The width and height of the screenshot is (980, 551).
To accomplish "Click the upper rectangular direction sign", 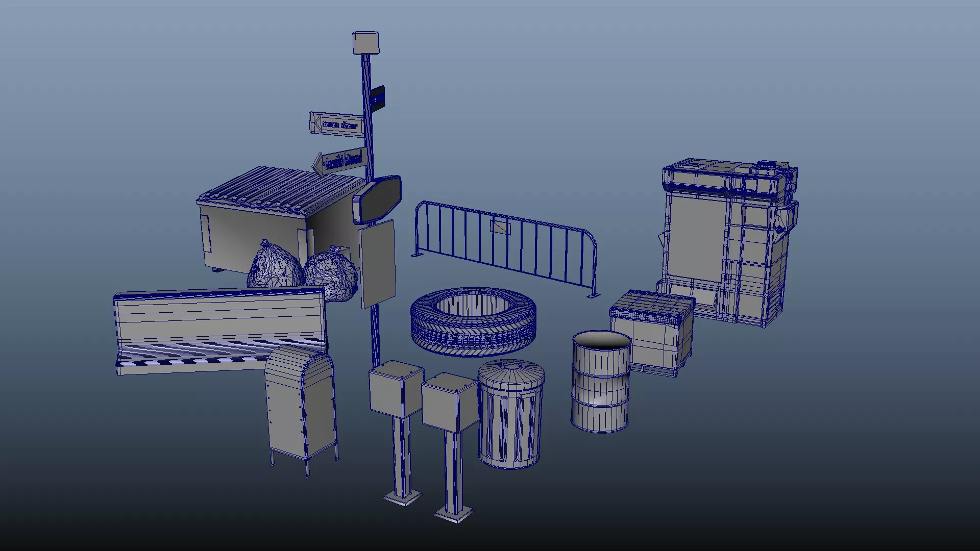I will [x=336, y=124].
